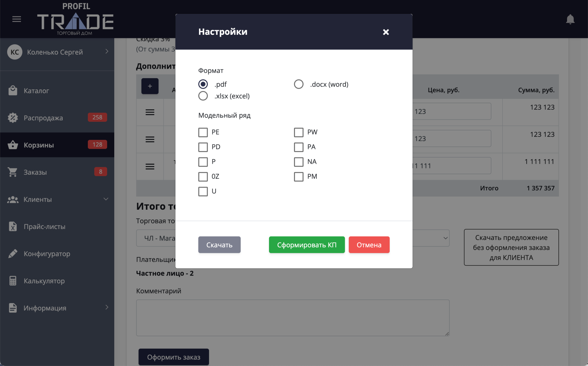
Task: Click the hamburger menu icon in header
Action: click(17, 19)
